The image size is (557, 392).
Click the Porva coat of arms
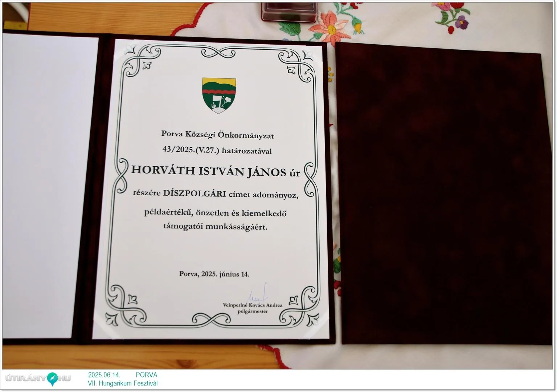point(219,95)
